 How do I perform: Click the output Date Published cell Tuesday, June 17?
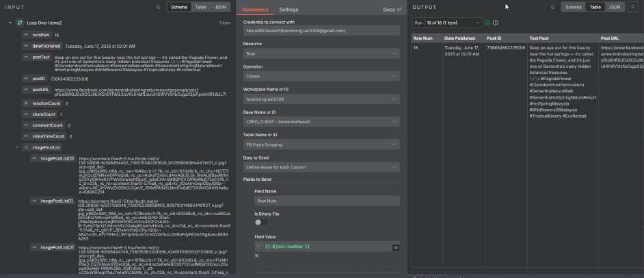click(x=461, y=51)
